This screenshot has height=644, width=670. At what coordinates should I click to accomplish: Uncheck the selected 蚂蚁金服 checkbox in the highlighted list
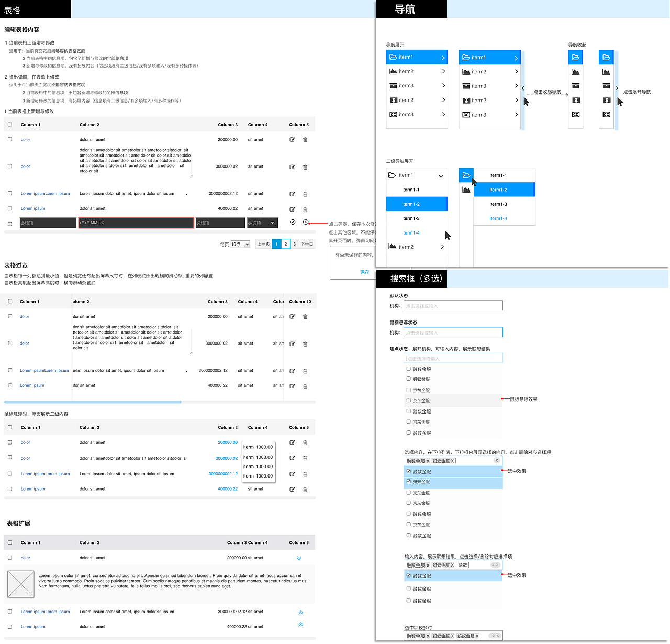coord(409,481)
